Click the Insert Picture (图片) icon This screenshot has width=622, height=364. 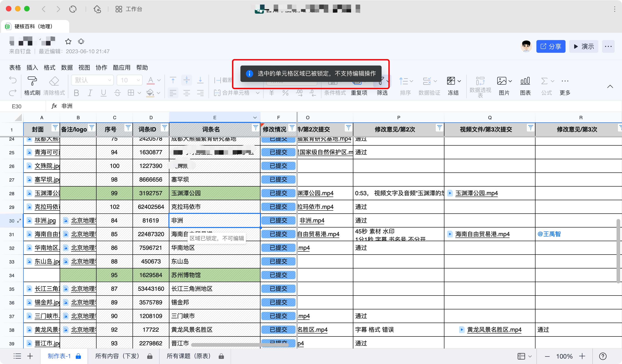tap(502, 81)
